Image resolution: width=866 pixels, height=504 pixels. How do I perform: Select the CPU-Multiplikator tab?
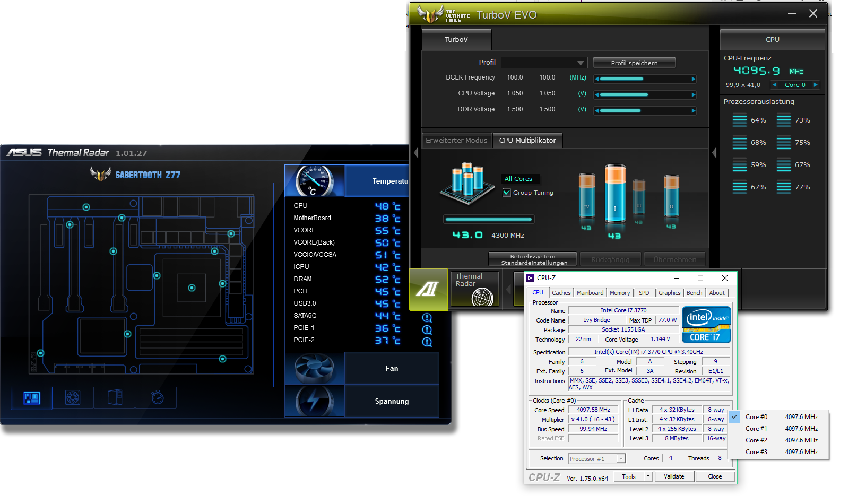(x=527, y=141)
